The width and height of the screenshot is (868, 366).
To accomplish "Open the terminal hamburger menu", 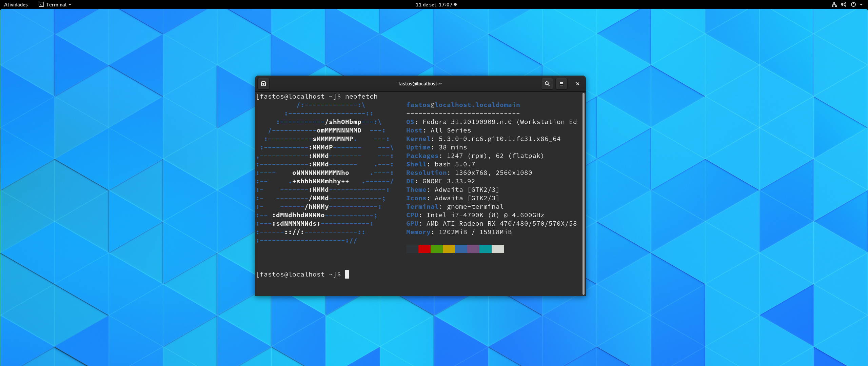I will [x=561, y=84].
